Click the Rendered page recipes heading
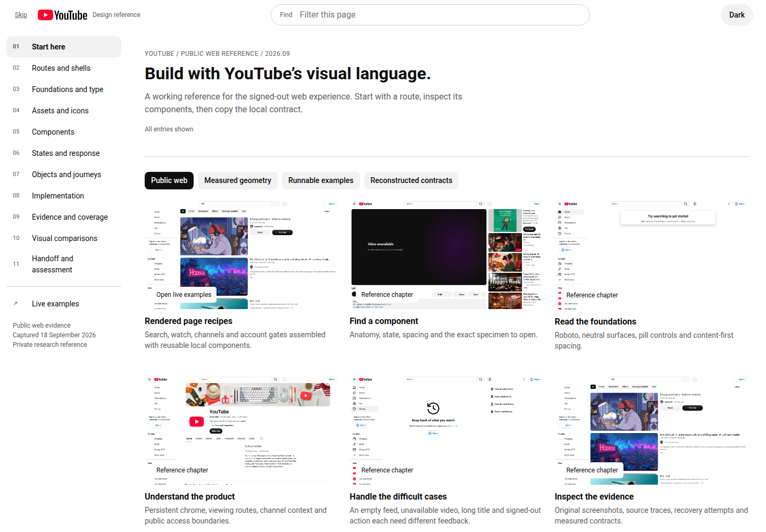The image size is (766, 532). point(188,321)
